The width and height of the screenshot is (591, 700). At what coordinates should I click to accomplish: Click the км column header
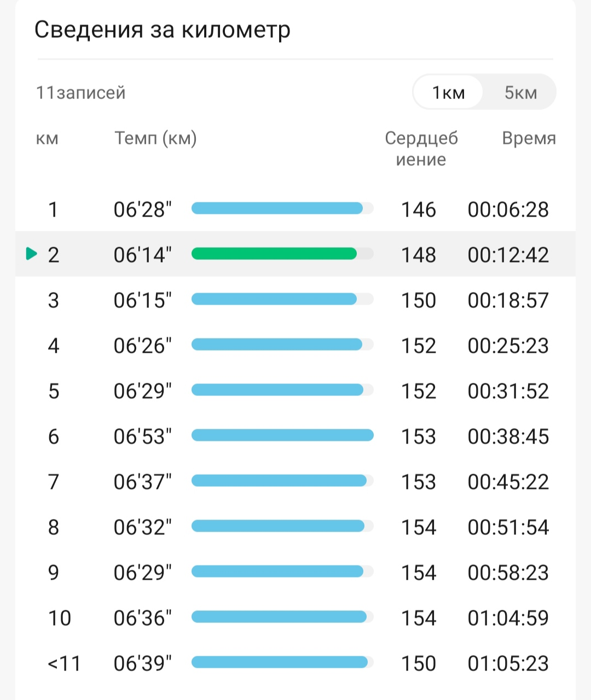47,139
